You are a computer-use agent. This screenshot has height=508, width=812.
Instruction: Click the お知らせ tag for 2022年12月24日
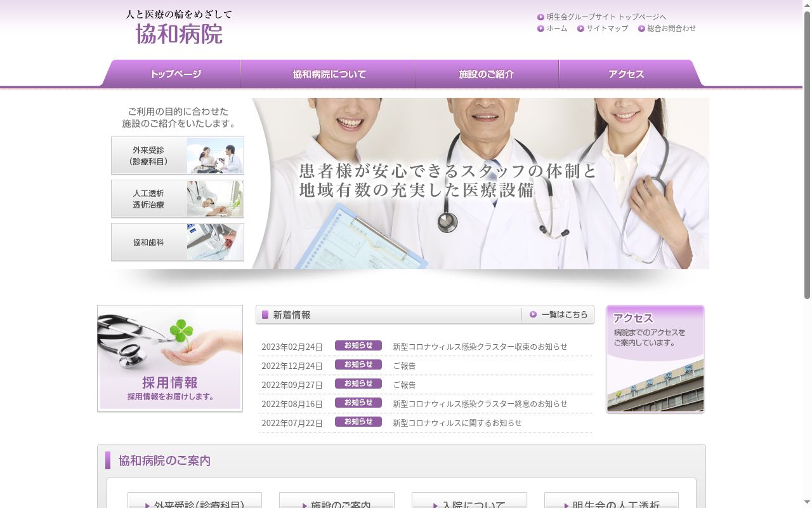[x=358, y=364]
